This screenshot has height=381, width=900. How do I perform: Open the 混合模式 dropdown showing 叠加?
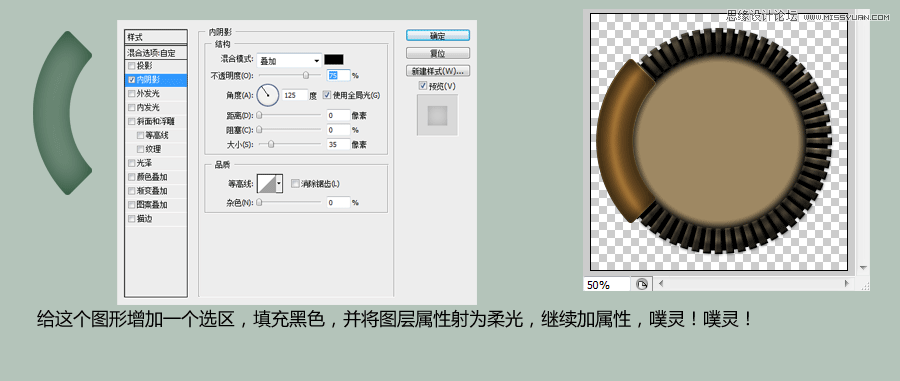pyautogui.click(x=289, y=60)
